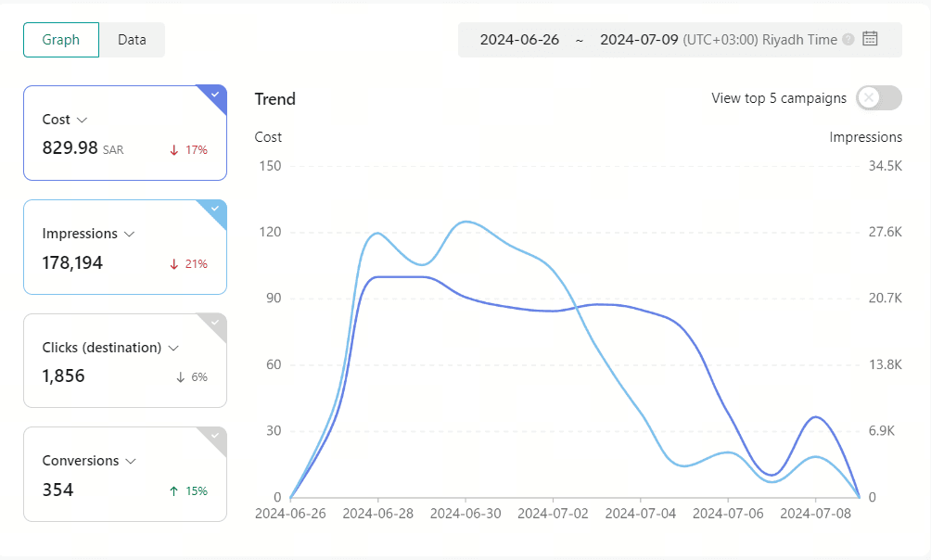Viewport: 931px width, 560px height.
Task: Click the green up arrow beside Conversions 15%
Action: point(174,491)
